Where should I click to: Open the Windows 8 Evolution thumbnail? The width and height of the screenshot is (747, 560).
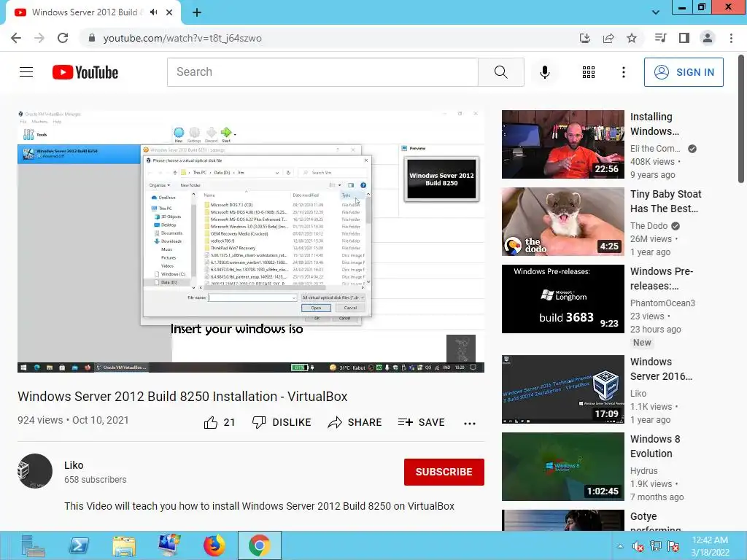(563, 467)
